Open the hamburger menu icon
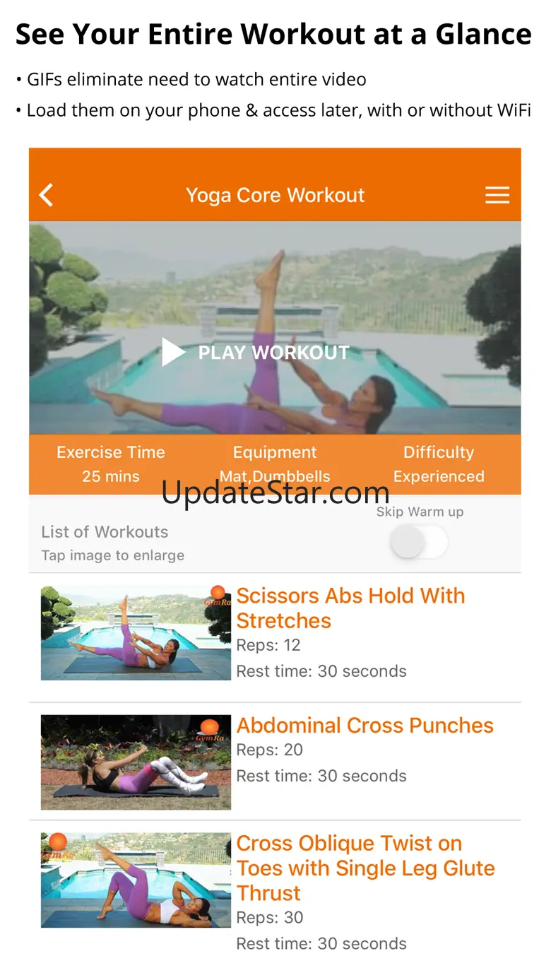Viewport: 551px width, 980px height. click(497, 195)
